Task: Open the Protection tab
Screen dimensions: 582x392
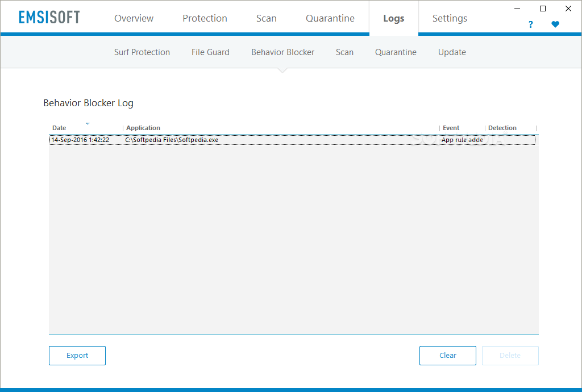Action: click(205, 18)
